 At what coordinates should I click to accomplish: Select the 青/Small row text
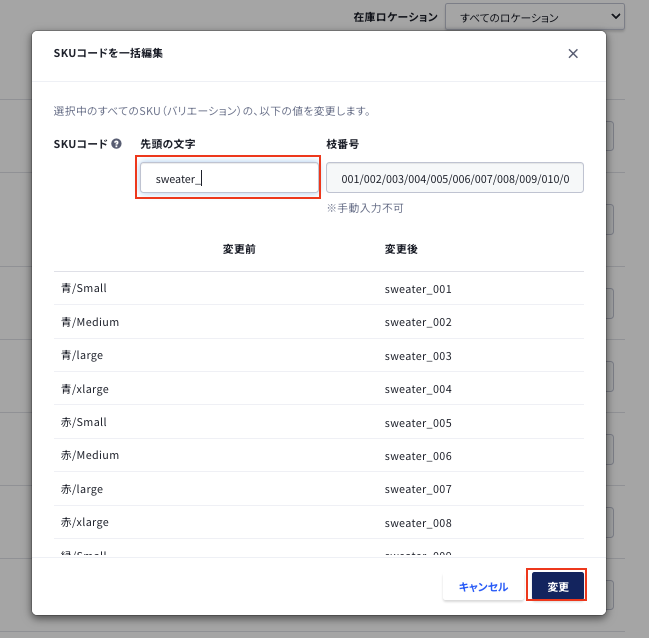tap(84, 288)
